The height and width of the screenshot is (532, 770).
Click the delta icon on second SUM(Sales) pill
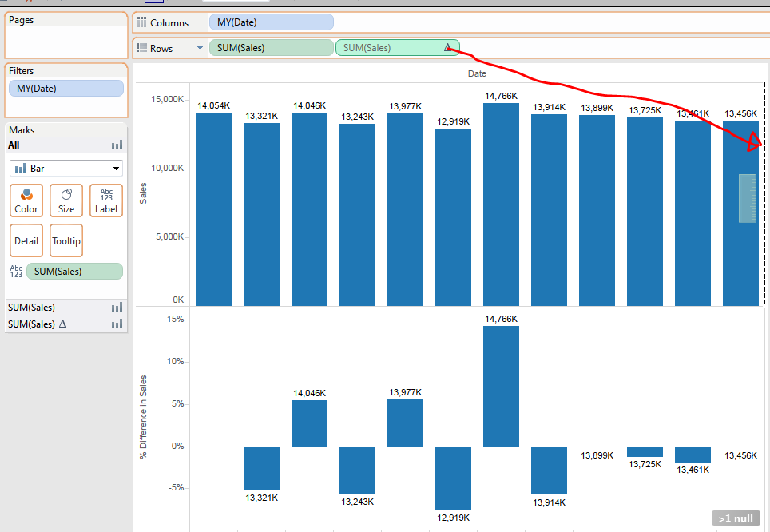tap(447, 48)
